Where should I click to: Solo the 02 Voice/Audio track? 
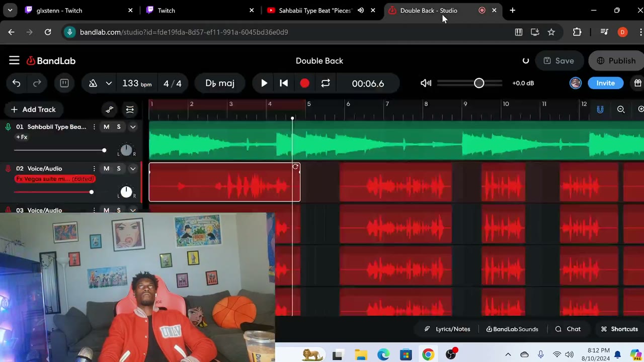119,168
